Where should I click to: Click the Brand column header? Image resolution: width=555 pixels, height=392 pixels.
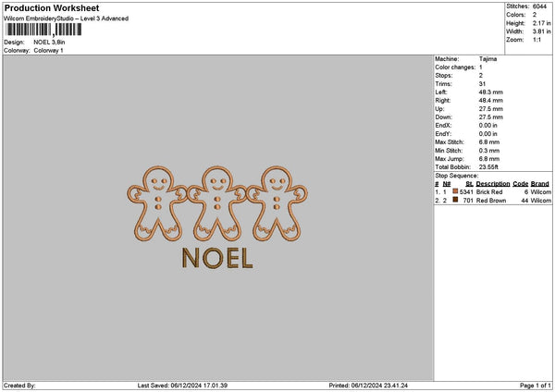coord(540,184)
